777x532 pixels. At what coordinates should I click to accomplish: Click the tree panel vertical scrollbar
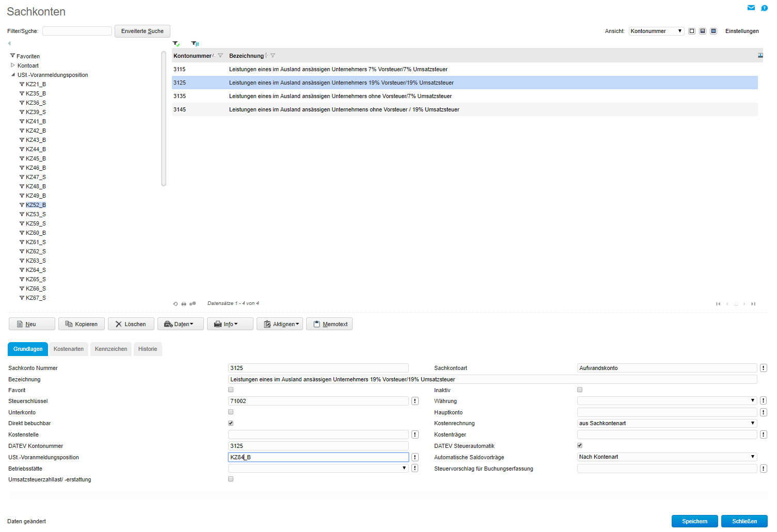(164, 118)
